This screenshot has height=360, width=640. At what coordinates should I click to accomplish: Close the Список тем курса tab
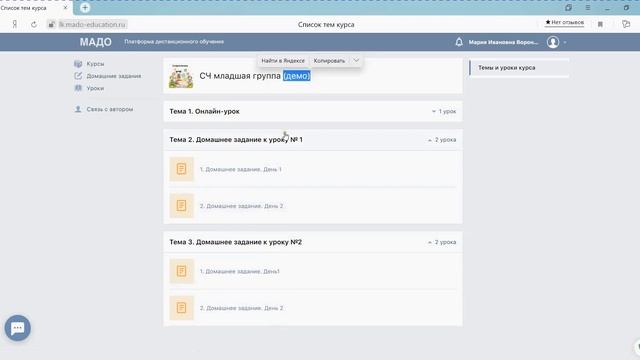[x=65, y=8]
